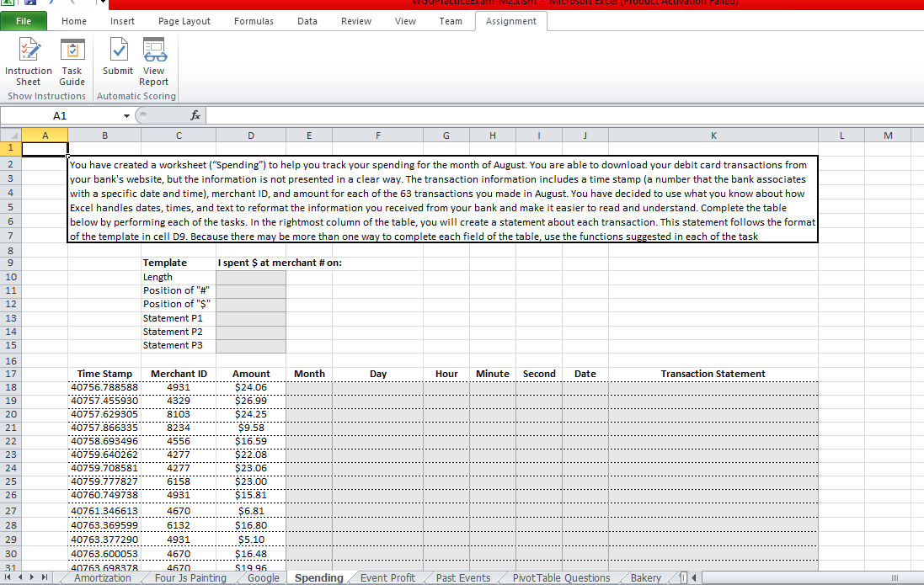This screenshot has width=924, height=585.
Task: Submit the assignment for scoring
Action: tap(118, 57)
